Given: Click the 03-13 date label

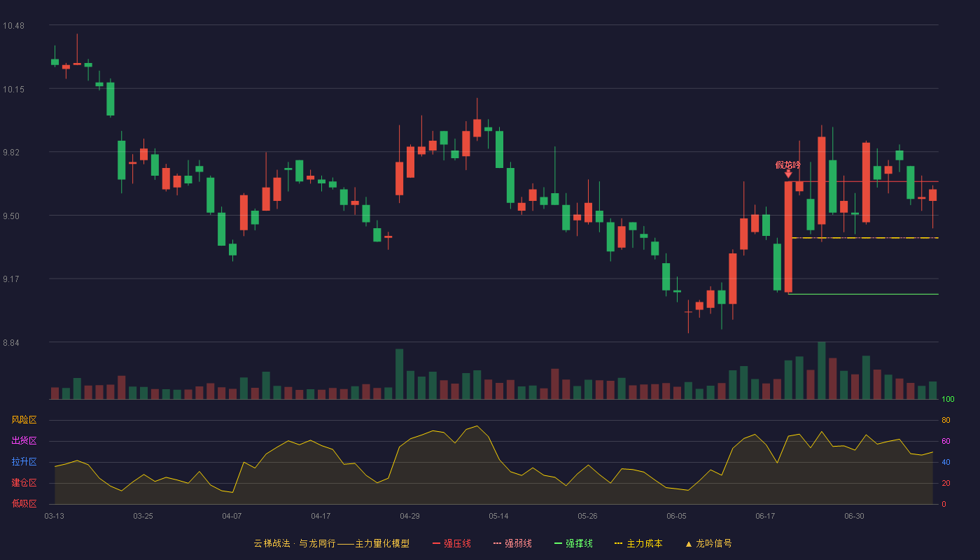Looking at the screenshot, I should (x=54, y=516).
